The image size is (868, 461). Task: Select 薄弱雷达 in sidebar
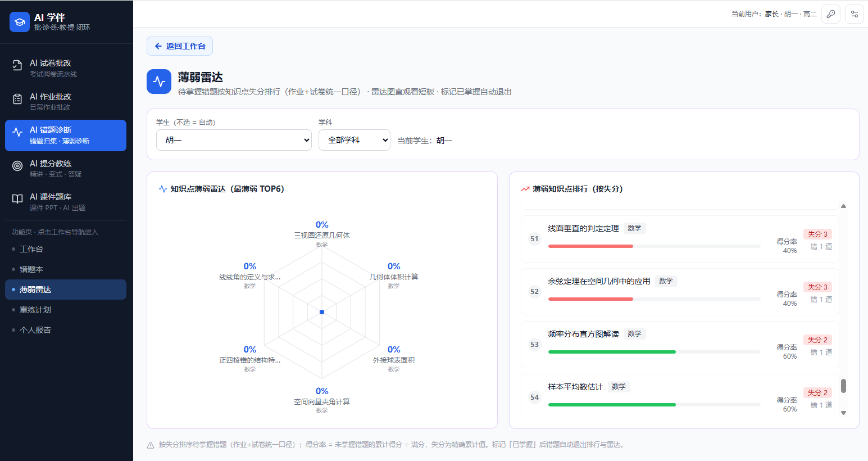(66, 290)
